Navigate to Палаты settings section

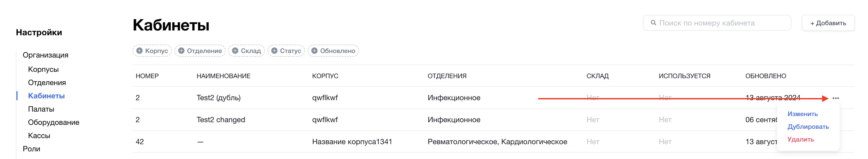[x=41, y=109]
